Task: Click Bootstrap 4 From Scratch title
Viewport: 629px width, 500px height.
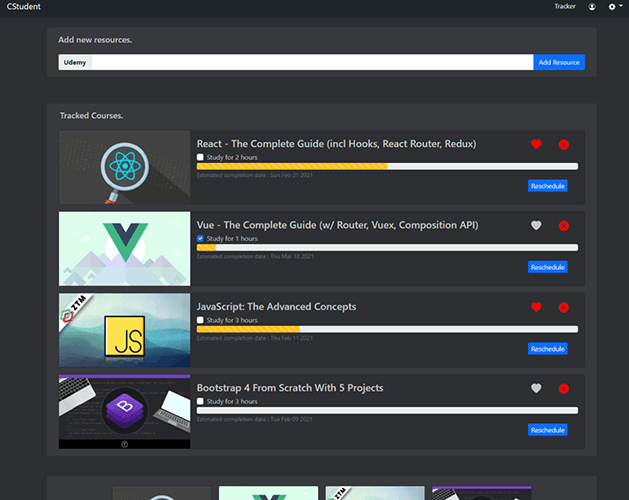Action: click(290, 388)
